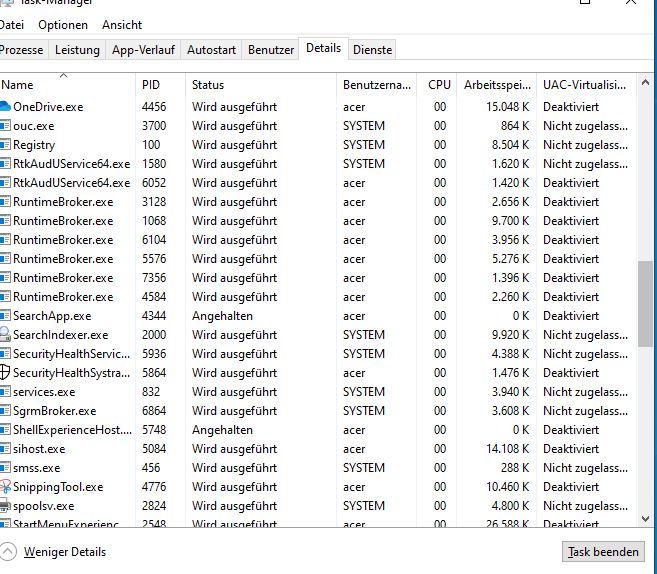
Task: Select the spoolsv.exe process name
Action: [x=44, y=506]
